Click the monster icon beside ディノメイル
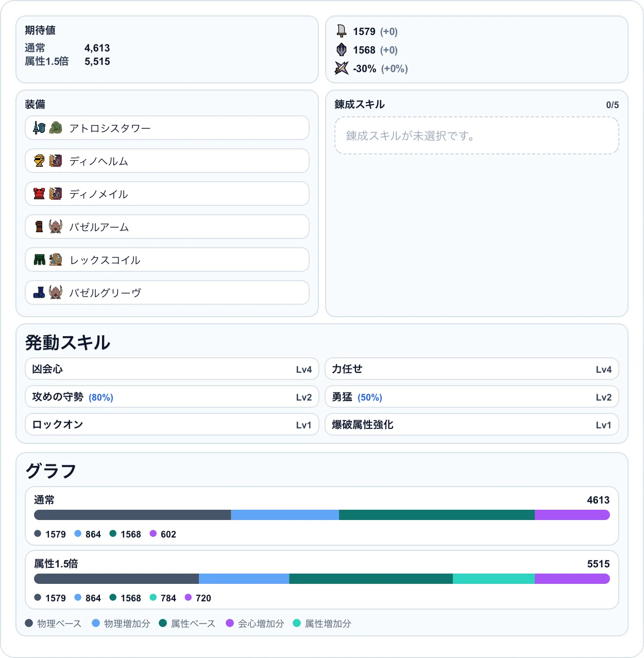The width and height of the screenshot is (644, 658). click(x=56, y=194)
